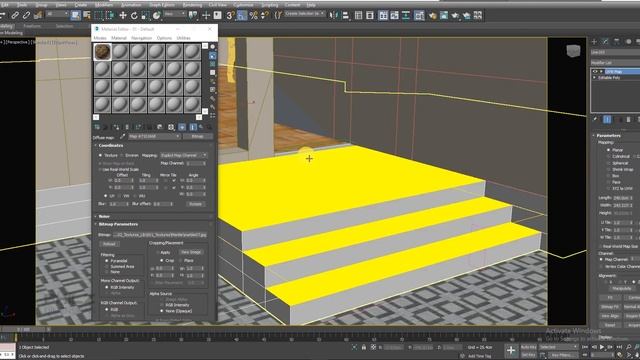Click the Align tool icon
The width and height of the screenshot is (640, 360).
coord(346,16)
